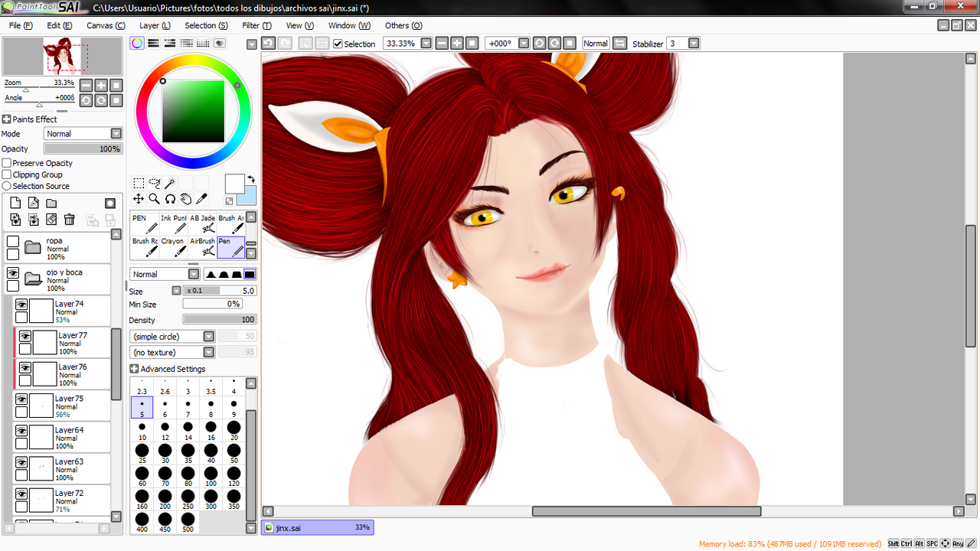Collapse the Paints Effect section

(x=6, y=119)
